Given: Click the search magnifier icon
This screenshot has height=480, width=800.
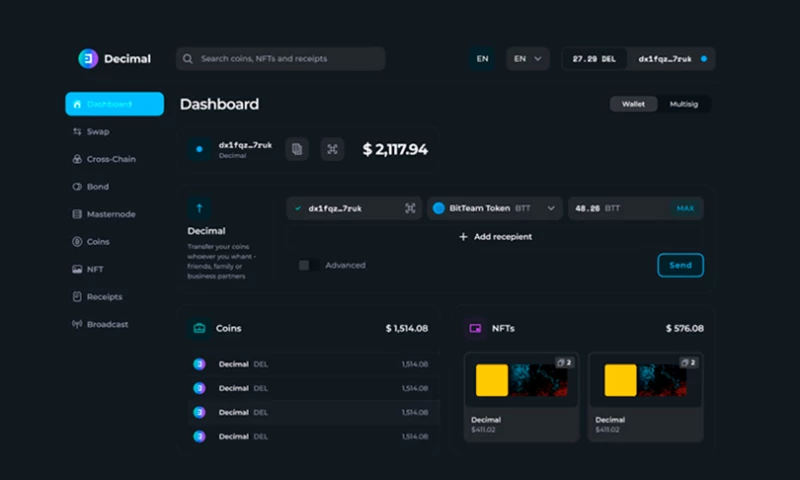Looking at the screenshot, I should [188, 59].
